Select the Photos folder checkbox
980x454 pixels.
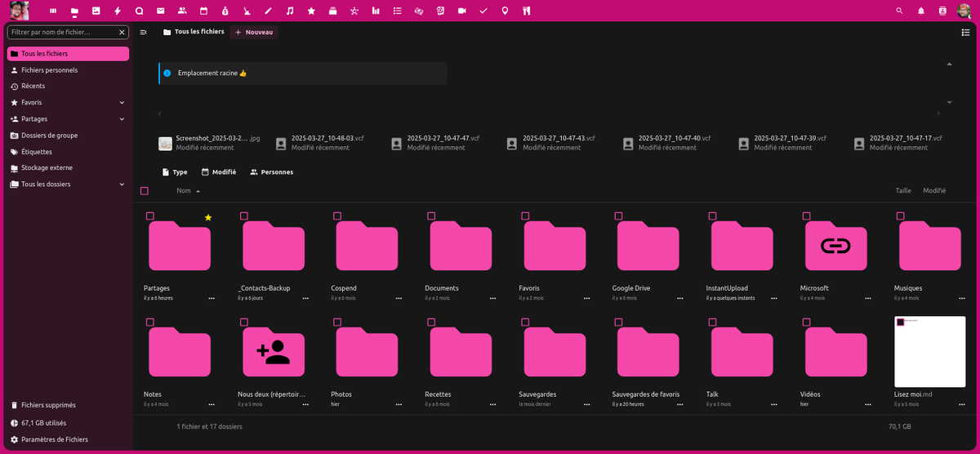[x=336, y=323]
